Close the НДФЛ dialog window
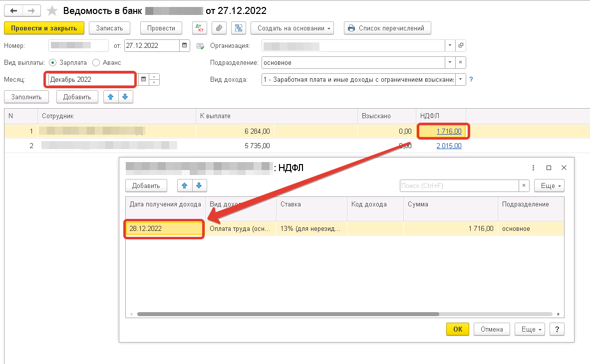Image resolution: width=590 pixels, height=364 pixels. [x=564, y=168]
